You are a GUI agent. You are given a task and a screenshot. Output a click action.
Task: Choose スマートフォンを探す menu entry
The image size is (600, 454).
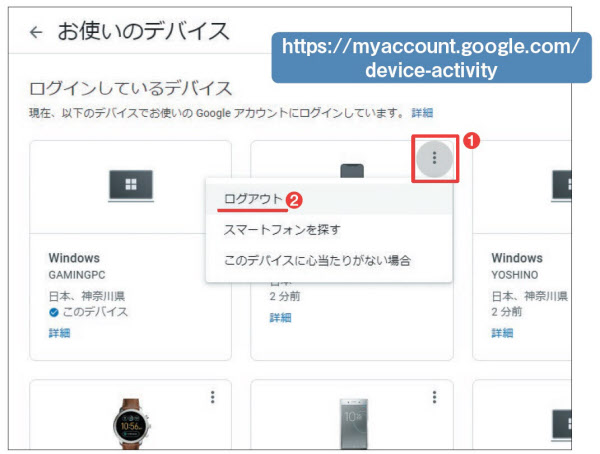[x=329, y=230]
